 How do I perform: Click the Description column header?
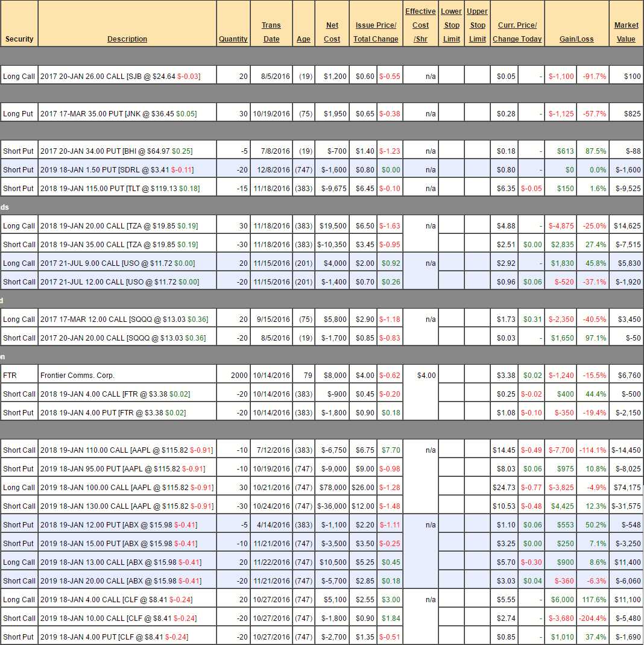pos(127,39)
